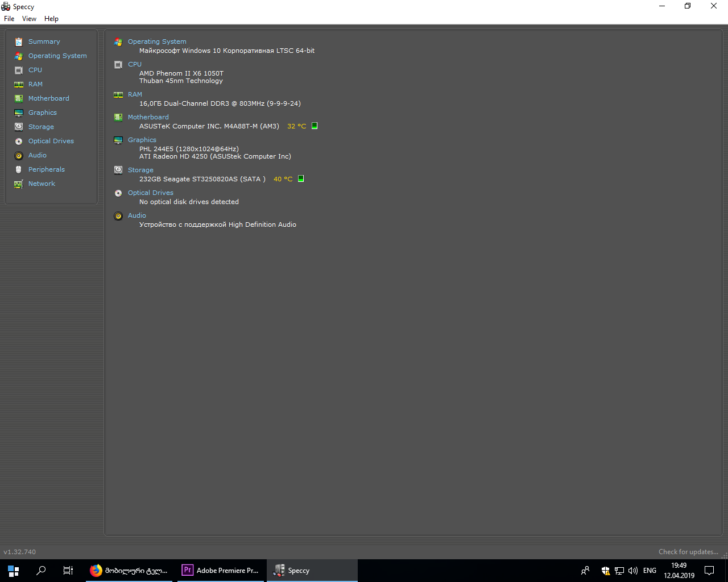Screen dimensions: 728x582
Task: Open the Optical Drives heading link in the summary
Action: pos(150,193)
